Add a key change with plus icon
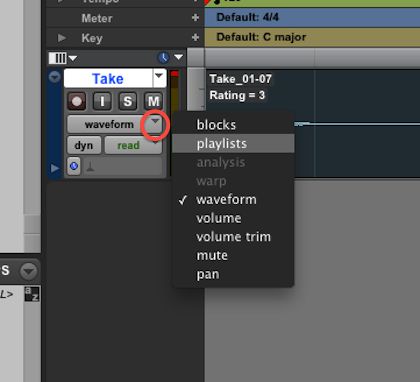This screenshot has width=420, height=382. click(x=195, y=38)
